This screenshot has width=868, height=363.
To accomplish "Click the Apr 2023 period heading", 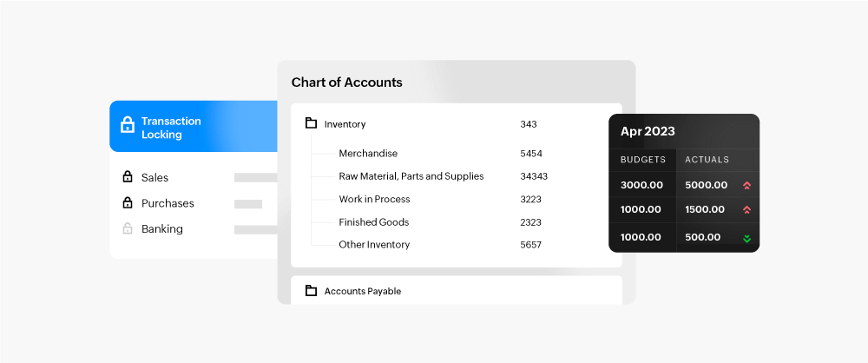I will 648,132.
